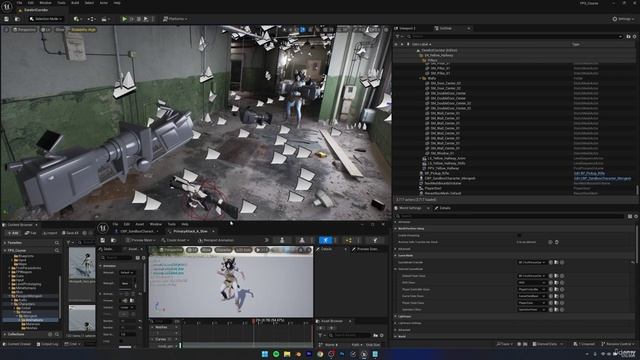This screenshot has width=640, height=360.
Task: Expand the Lightmass section in World Settings
Action: 395,316
